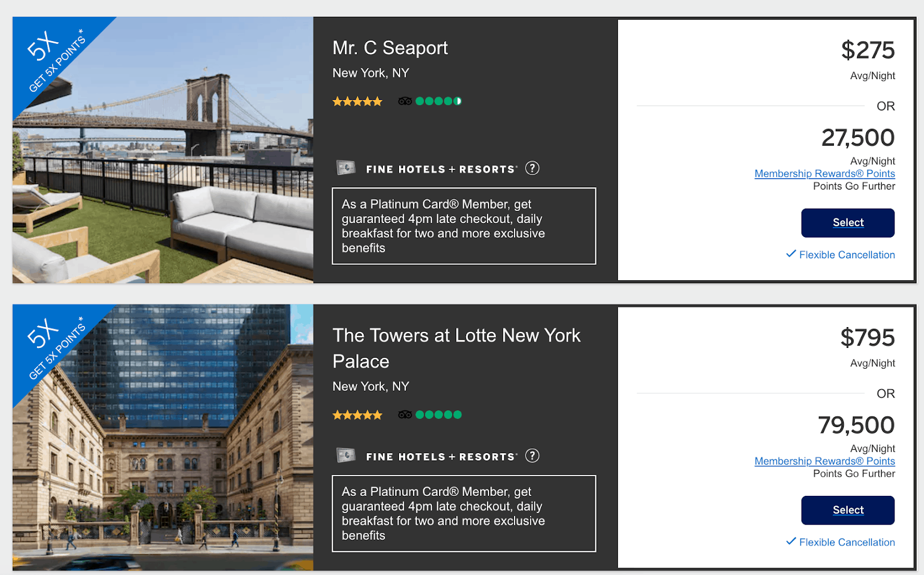Image resolution: width=924 pixels, height=575 pixels.
Task: Open the Mr. C Seaport rooftop photo
Action: 163,150
